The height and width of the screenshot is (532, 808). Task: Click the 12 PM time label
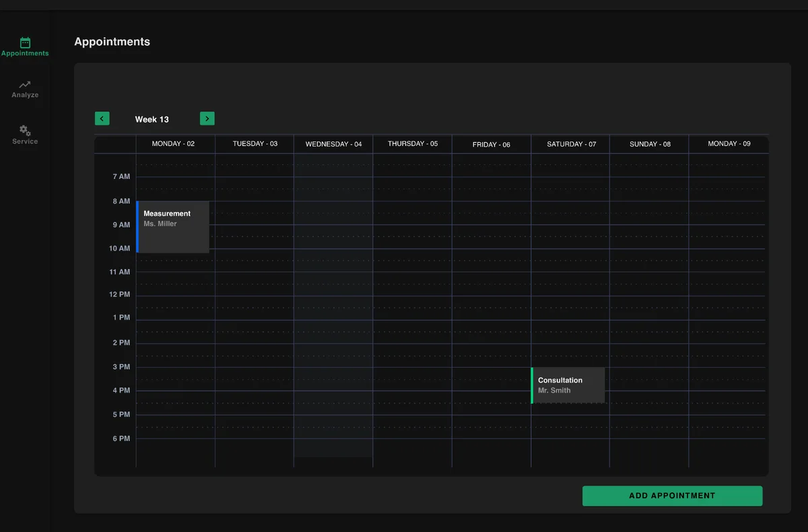click(119, 294)
